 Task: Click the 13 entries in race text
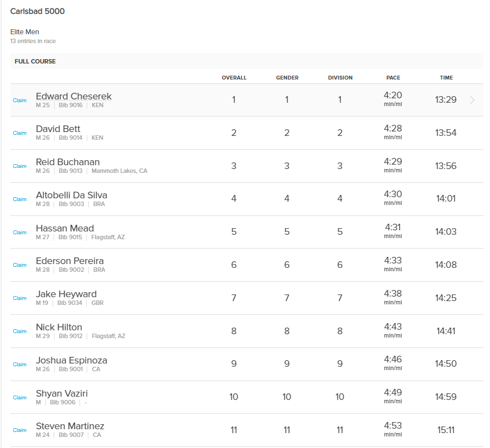tap(33, 41)
